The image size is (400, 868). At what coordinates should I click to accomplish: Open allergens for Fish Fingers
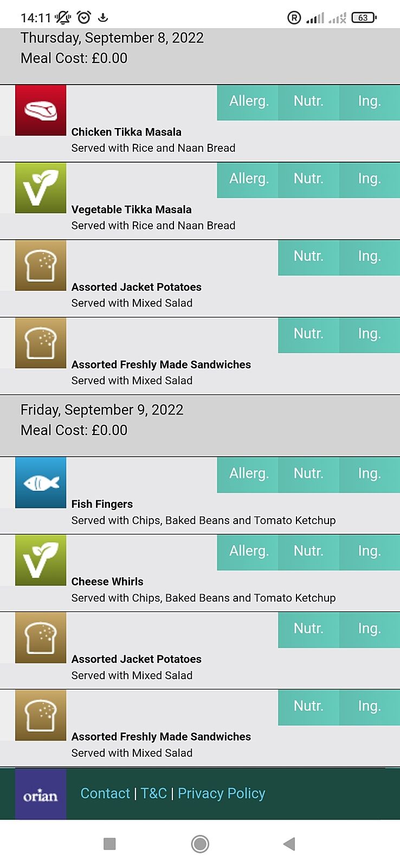point(248,474)
